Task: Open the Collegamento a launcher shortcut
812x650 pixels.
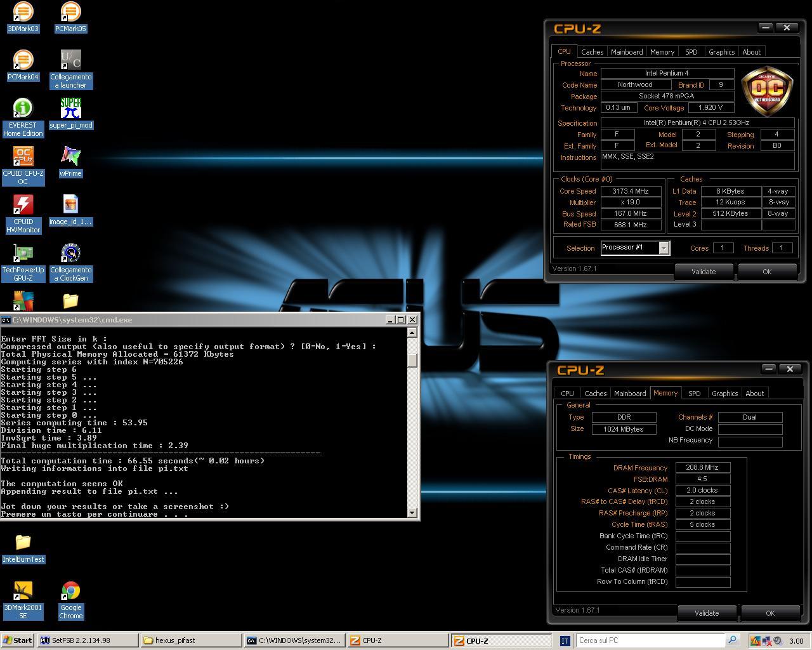Action: click(x=70, y=69)
